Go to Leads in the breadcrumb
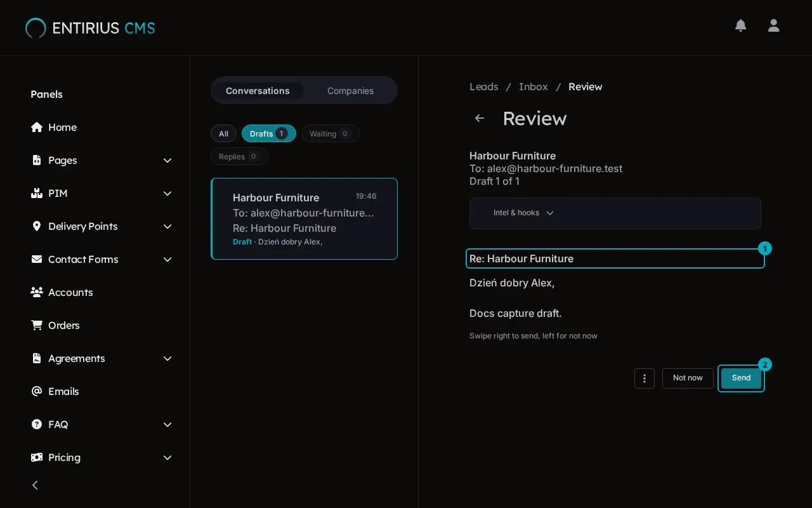 (x=484, y=87)
